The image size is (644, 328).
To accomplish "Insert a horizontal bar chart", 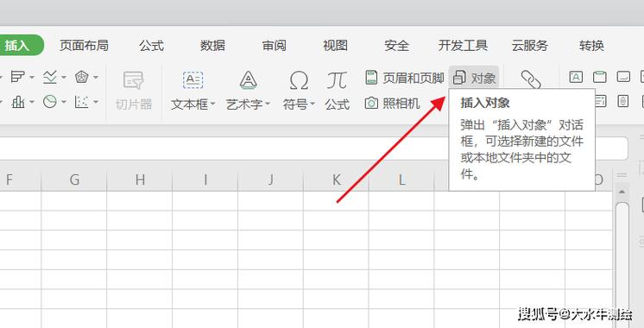I will tap(17, 76).
